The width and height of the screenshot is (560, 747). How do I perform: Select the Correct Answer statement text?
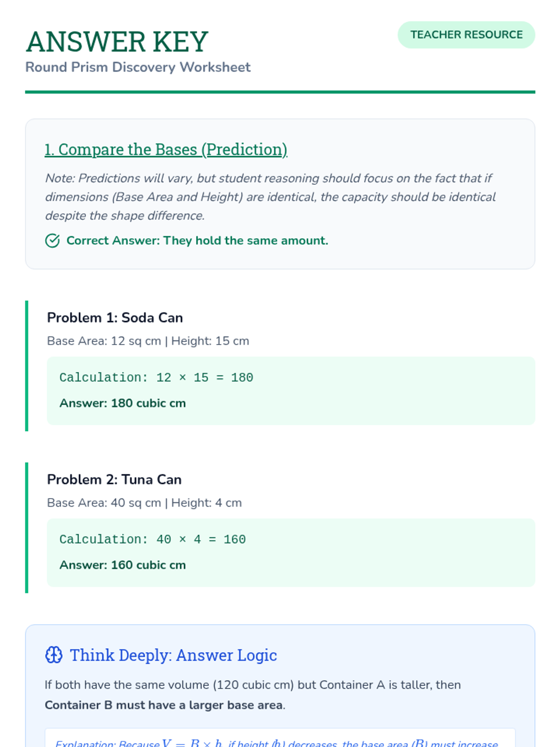click(x=197, y=240)
